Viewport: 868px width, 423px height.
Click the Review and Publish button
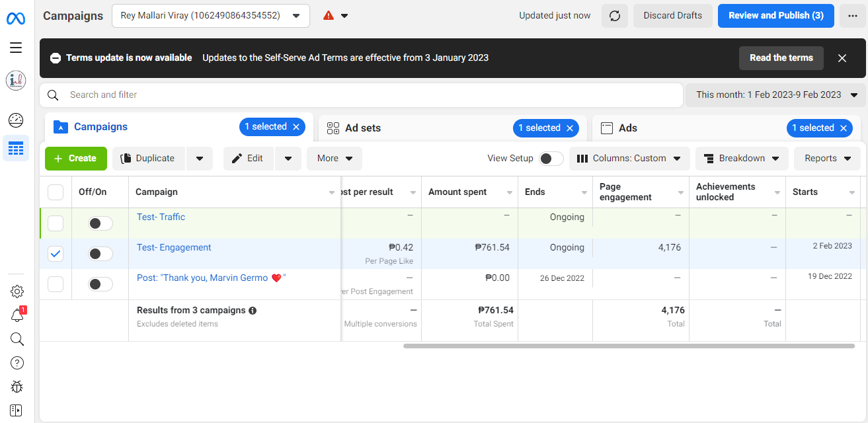775,16
